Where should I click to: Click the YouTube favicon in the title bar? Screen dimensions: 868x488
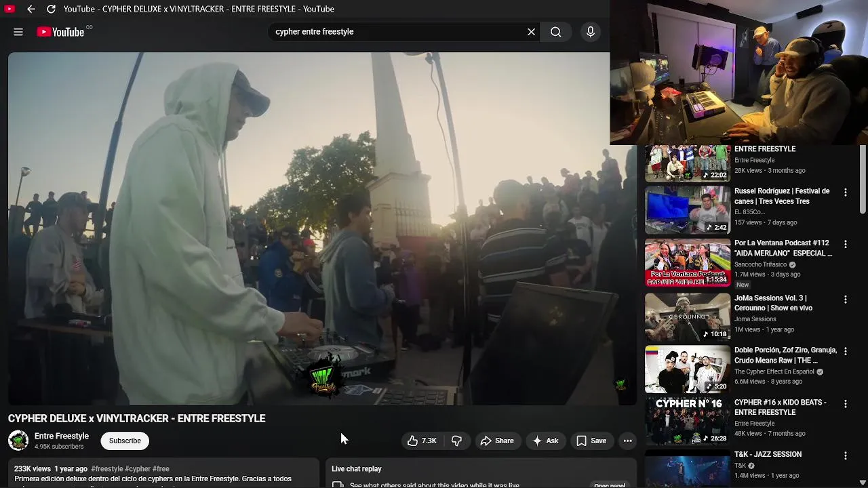[9, 9]
